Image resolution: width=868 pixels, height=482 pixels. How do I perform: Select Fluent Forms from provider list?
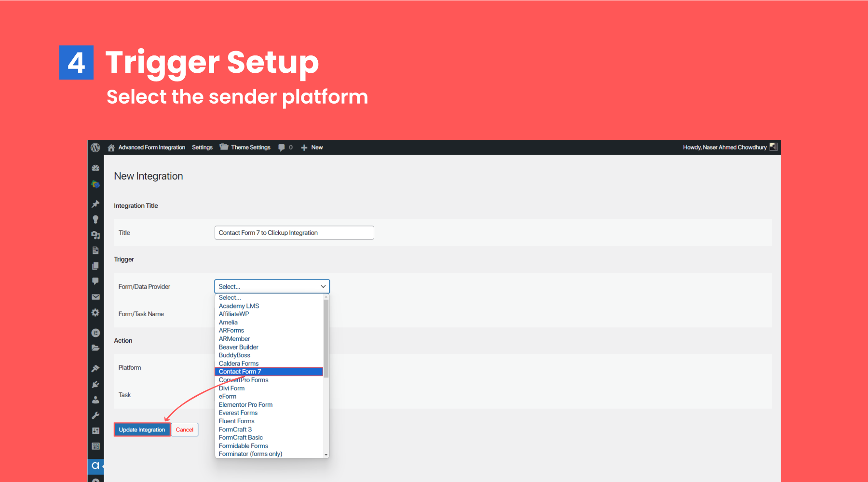tap(236, 421)
